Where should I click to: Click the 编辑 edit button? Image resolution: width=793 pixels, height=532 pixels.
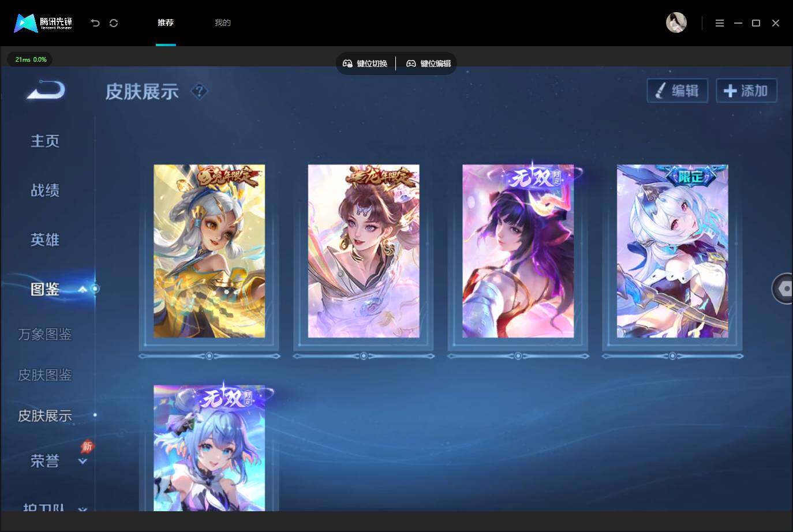[x=678, y=91]
